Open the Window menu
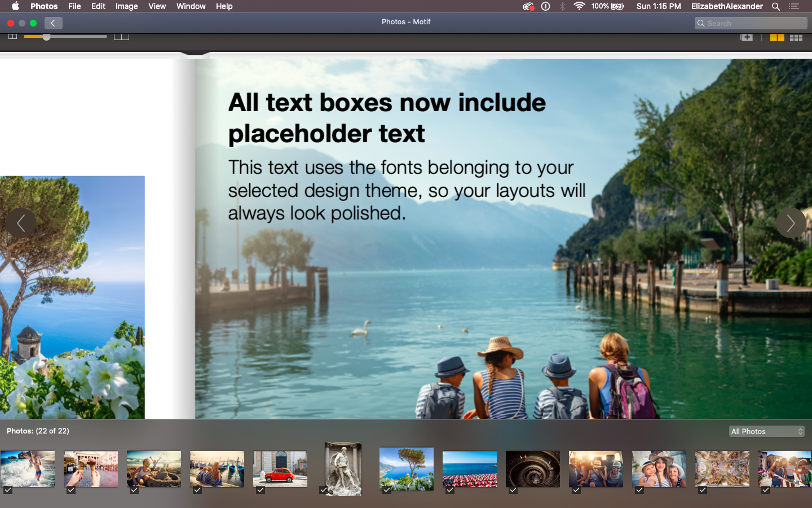 coord(191,6)
